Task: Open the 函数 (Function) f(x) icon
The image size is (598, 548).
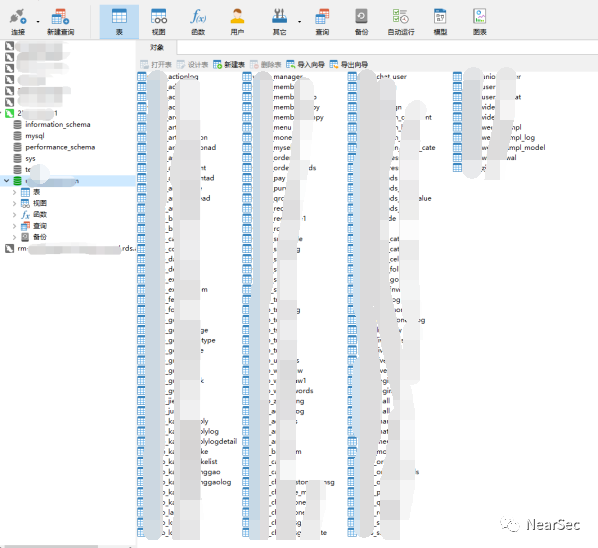Action: (x=198, y=21)
